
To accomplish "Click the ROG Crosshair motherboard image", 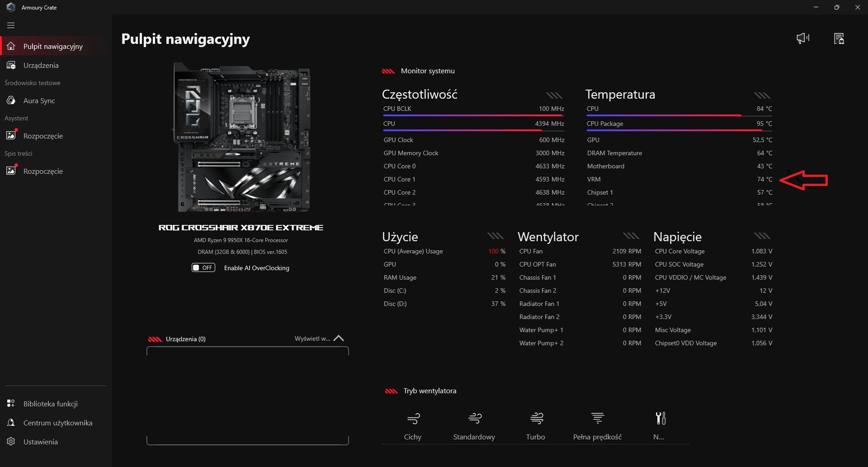I will (242, 138).
